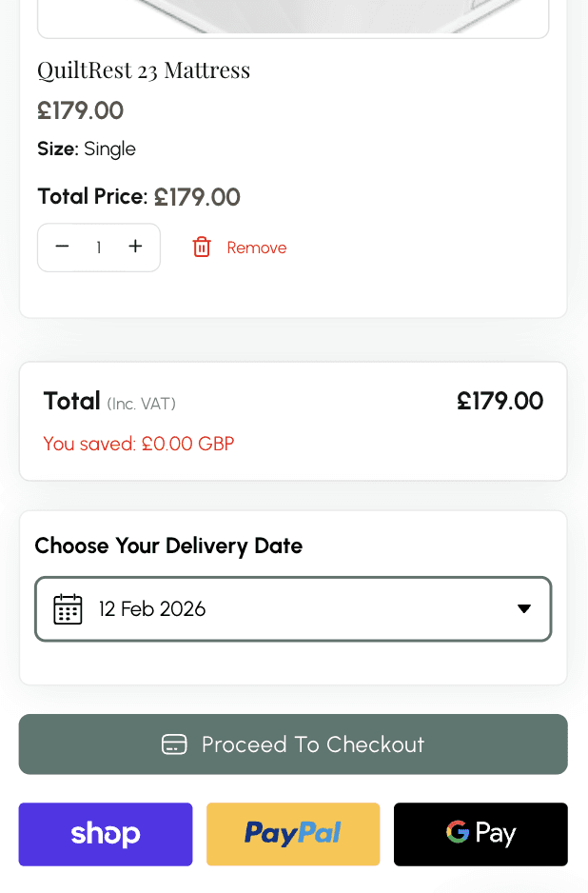Expand the date picker showing 12 Feb 2026
This screenshot has width=588, height=893.
point(293,608)
